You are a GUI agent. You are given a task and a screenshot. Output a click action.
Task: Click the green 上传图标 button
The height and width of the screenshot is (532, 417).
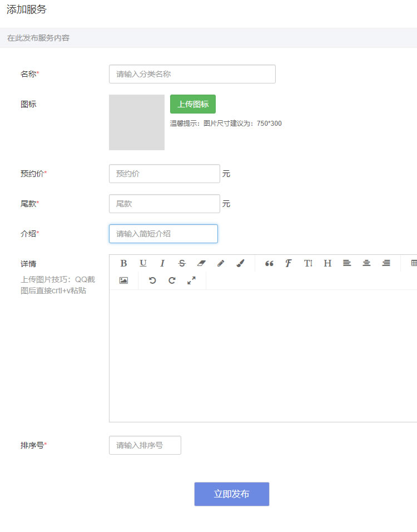[192, 104]
